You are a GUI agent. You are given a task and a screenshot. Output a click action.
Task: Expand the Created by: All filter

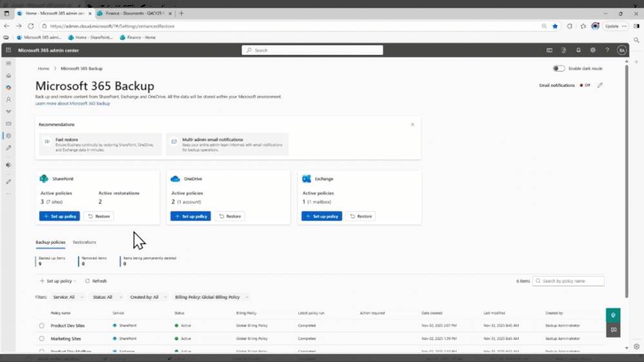tap(148, 297)
